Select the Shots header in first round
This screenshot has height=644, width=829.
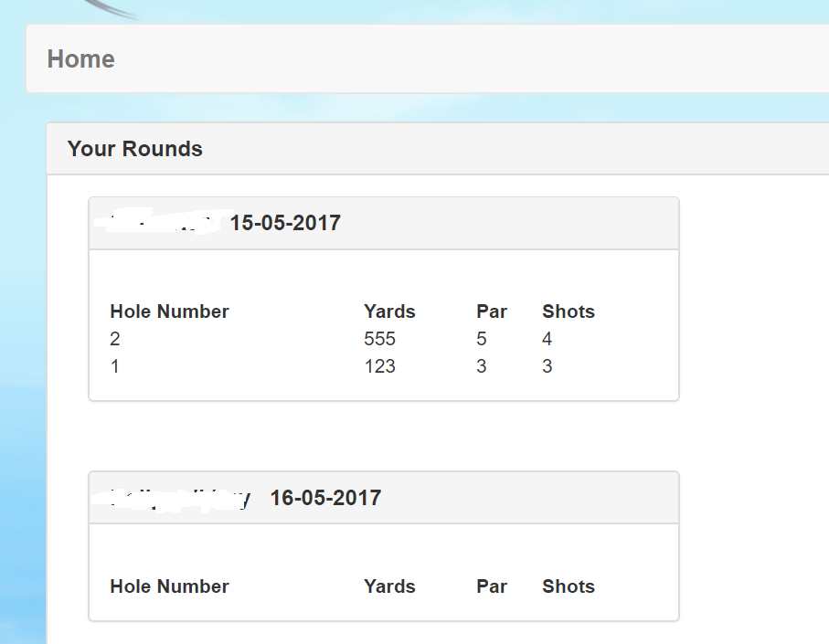click(x=569, y=311)
